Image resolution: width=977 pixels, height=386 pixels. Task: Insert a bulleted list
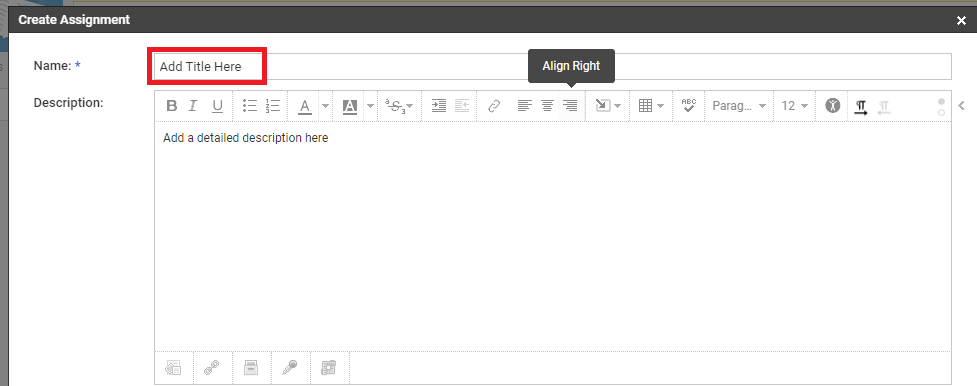coord(249,106)
